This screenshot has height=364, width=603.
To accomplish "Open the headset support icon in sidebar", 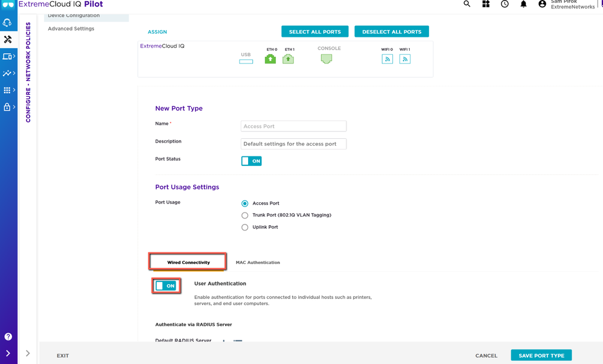I will tap(8, 23).
